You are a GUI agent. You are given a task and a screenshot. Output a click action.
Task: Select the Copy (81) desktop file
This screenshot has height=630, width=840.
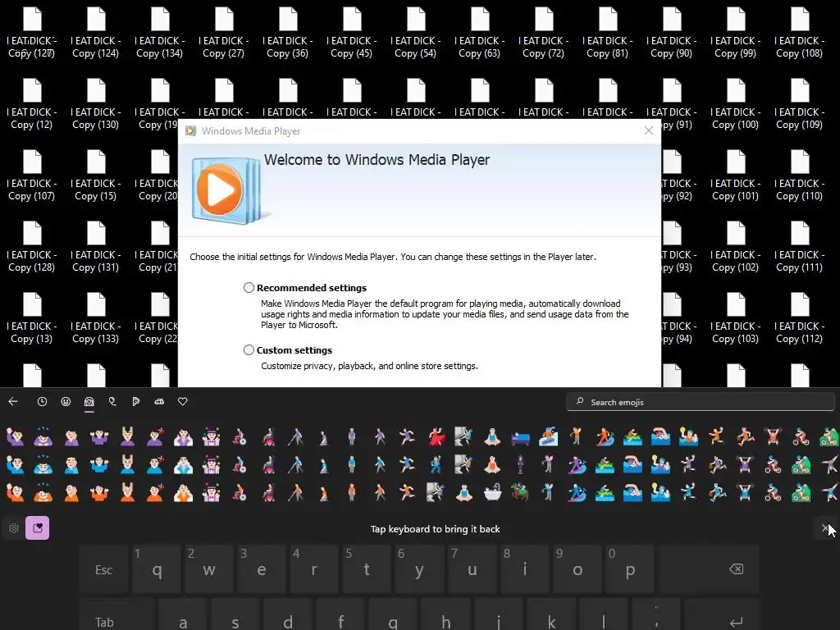608,32
